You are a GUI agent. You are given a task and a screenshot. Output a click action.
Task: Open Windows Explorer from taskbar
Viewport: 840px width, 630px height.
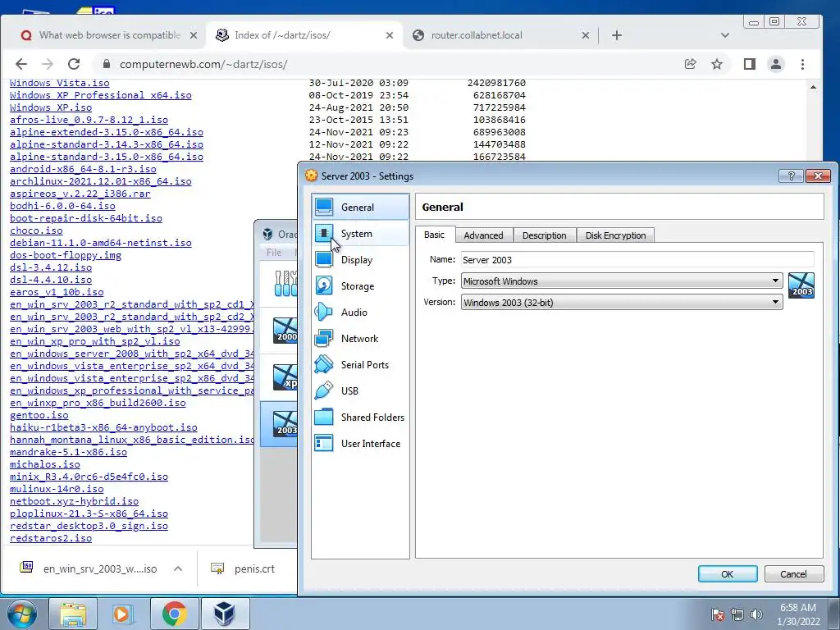(73, 614)
